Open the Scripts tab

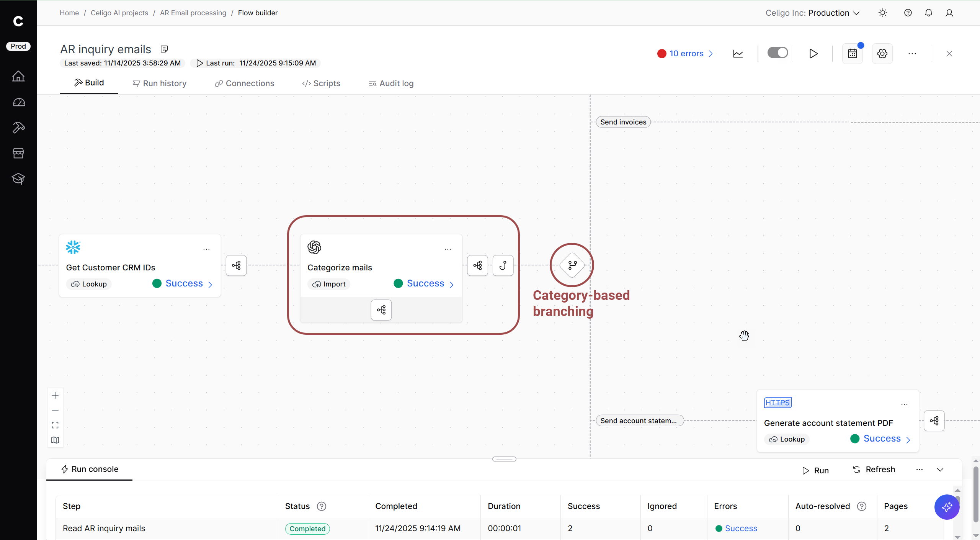(321, 83)
